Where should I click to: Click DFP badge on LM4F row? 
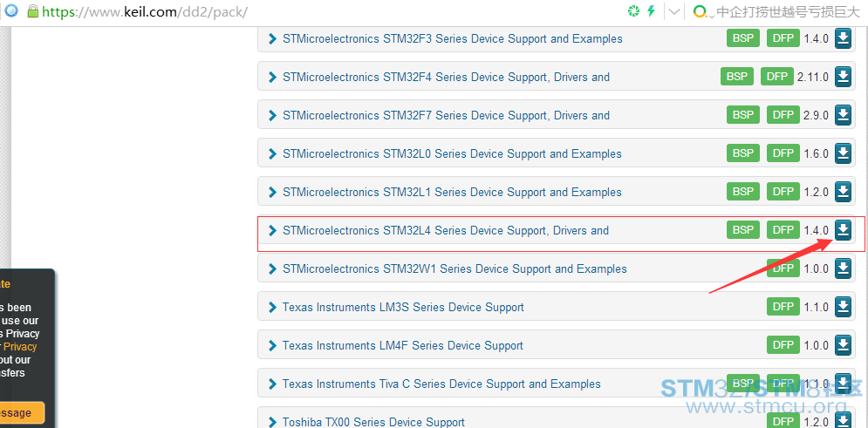coord(783,345)
